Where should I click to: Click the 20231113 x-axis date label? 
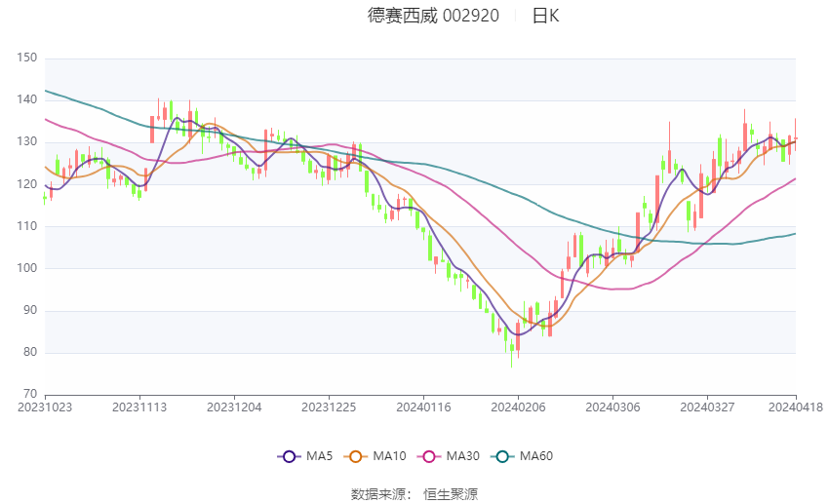pyautogui.click(x=139, y=407)
